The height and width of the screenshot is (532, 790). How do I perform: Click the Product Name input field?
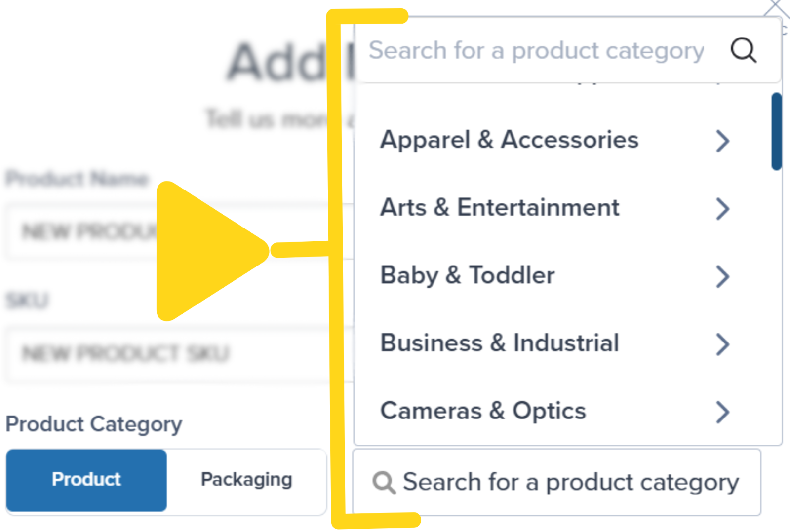coord(163,232)
